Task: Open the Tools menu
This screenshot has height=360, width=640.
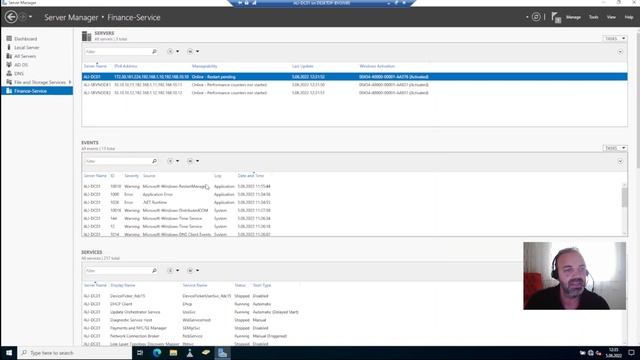Action: tap(593, 17)
